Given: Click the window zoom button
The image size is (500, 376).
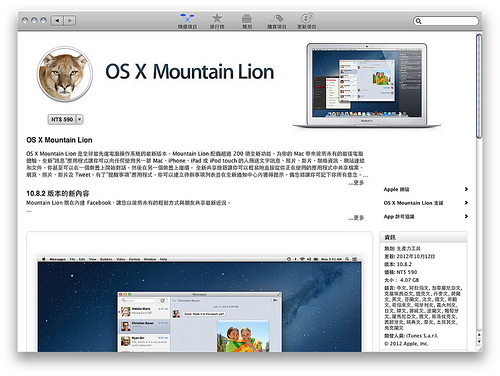Looking at the screenshot, I should click(x=43, y=21).
